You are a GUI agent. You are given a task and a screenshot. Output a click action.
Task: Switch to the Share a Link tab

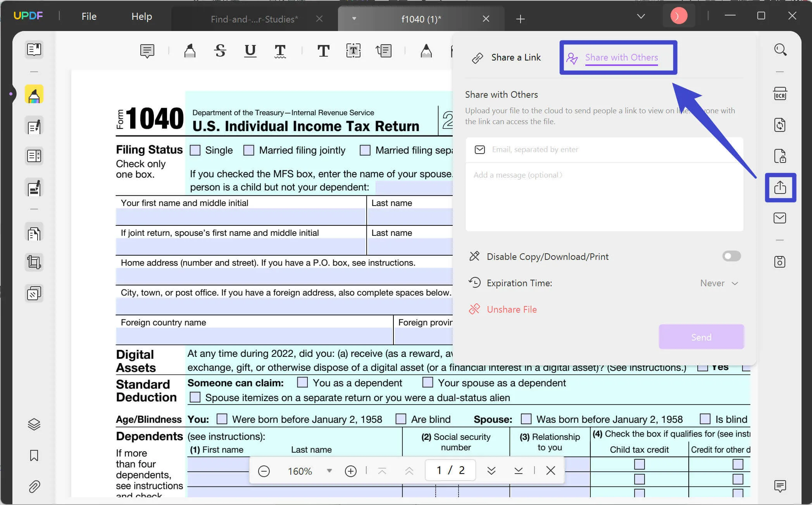click(506, 57)
